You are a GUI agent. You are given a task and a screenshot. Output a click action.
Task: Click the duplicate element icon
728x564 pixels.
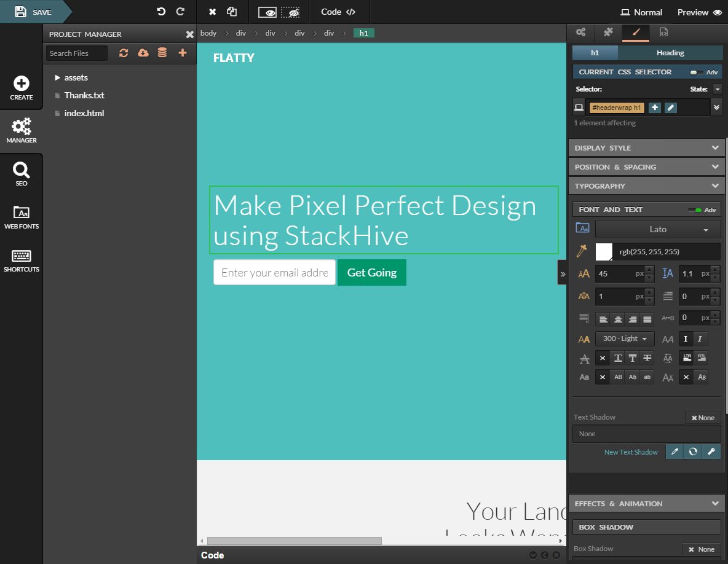(232, 12)
